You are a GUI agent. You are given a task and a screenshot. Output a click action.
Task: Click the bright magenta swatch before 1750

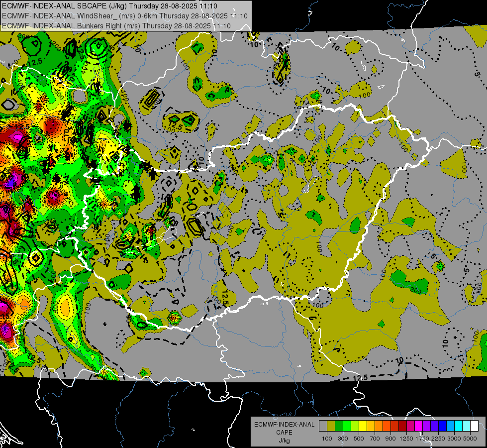(419, 426)
